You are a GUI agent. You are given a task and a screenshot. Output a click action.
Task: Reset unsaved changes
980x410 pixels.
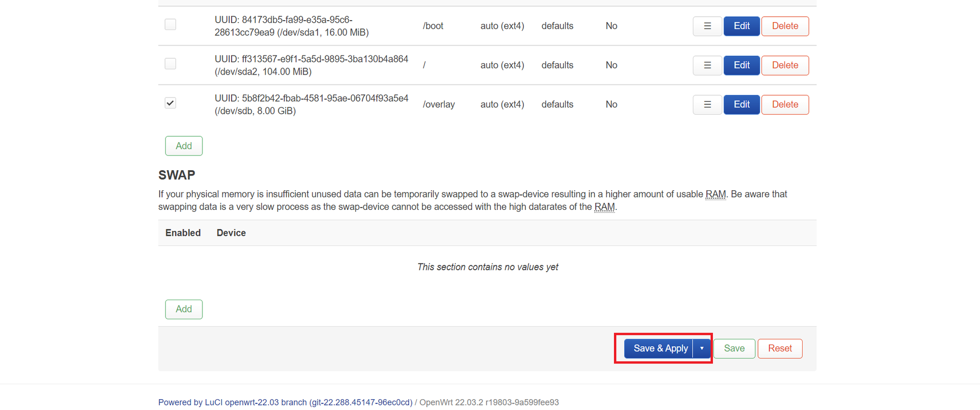pos(780,348)
